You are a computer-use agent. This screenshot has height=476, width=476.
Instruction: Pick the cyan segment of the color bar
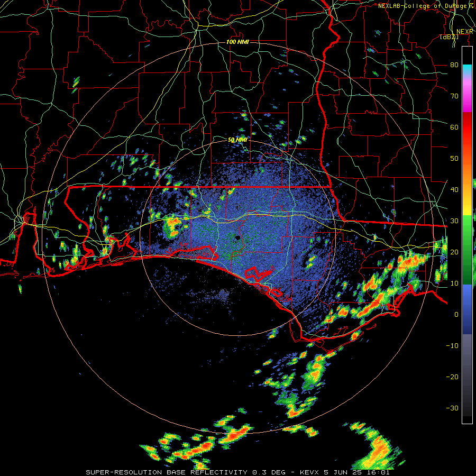(x=467, y=69)
